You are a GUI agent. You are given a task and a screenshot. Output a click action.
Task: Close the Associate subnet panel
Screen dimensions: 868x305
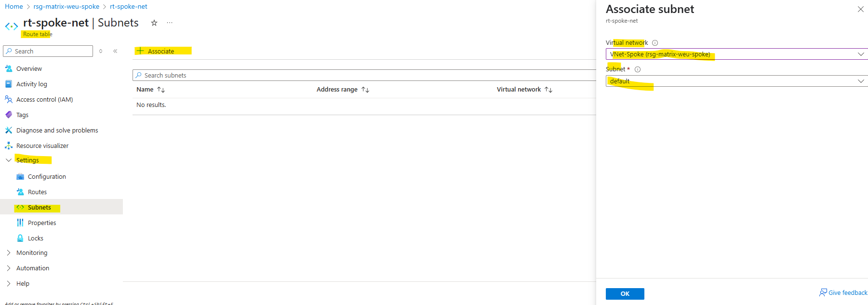pyautogui.click(x=860, y=9)
